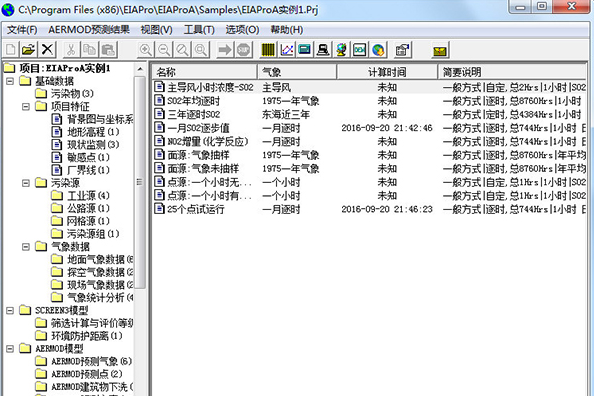
Task: Sort by the 名称 column header
Action: point(205,72)
